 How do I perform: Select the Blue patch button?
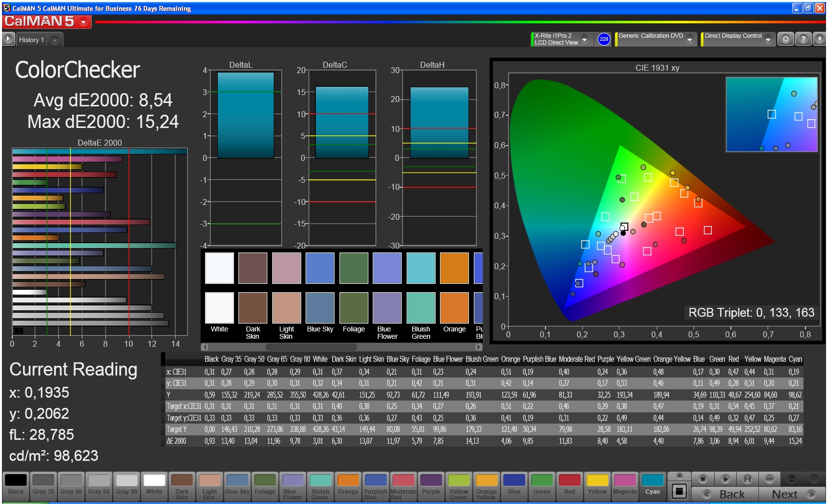click(x=514, y=486)
